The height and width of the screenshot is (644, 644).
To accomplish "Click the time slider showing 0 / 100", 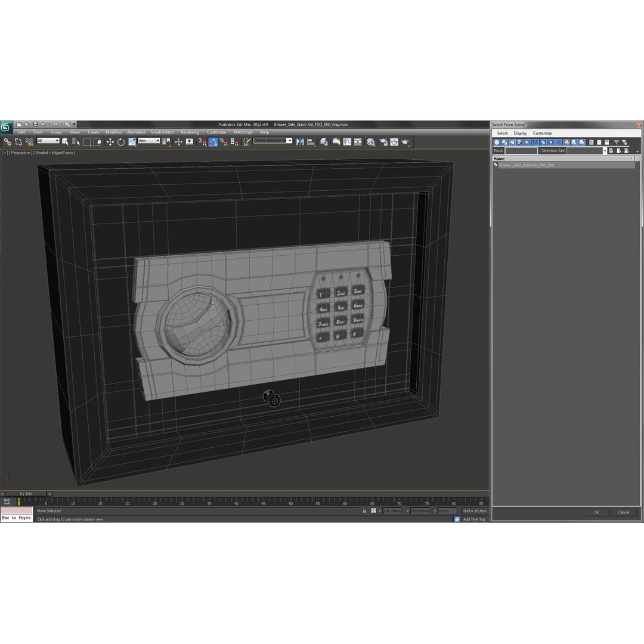I will [26, 494].
